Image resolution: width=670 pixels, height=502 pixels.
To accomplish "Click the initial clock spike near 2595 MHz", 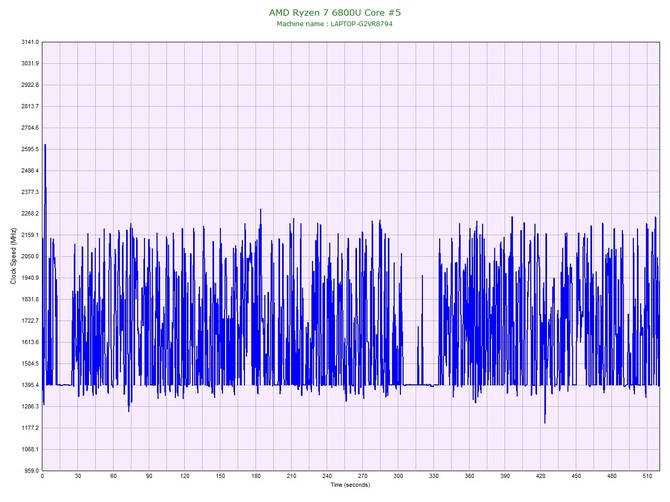I will pyautogui.click(x=45, y=145).
